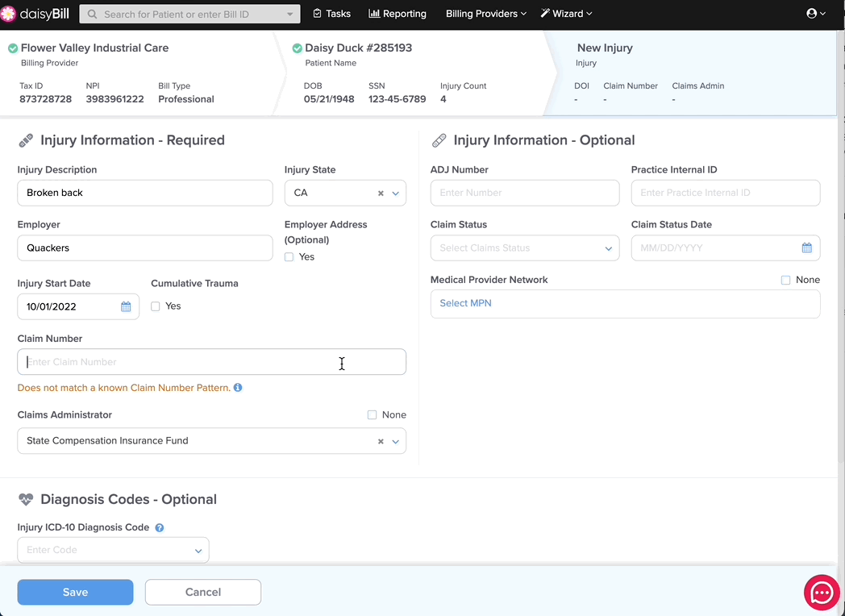Click the Tax ID value 873728728
Image resolution: width=845 pixels, height=616 pixels.
point(45,99)
